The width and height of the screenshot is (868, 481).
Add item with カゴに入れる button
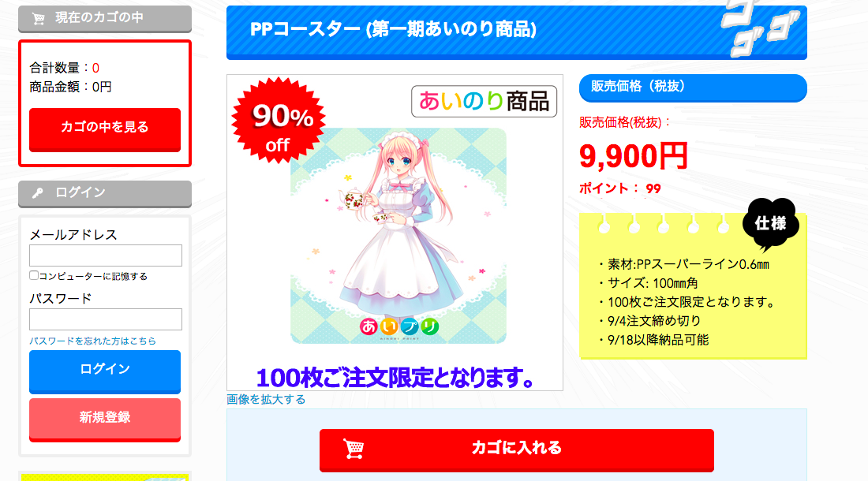click(517, 449)
